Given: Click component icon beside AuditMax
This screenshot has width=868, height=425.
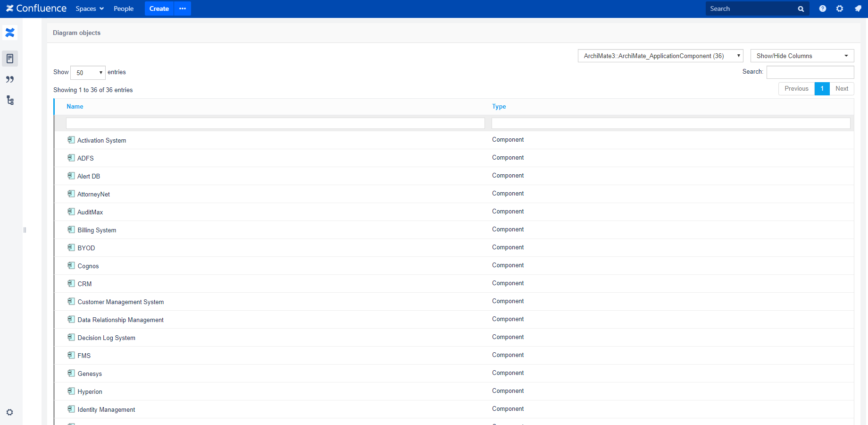Looking at the screenshot, I should point(71,212).
